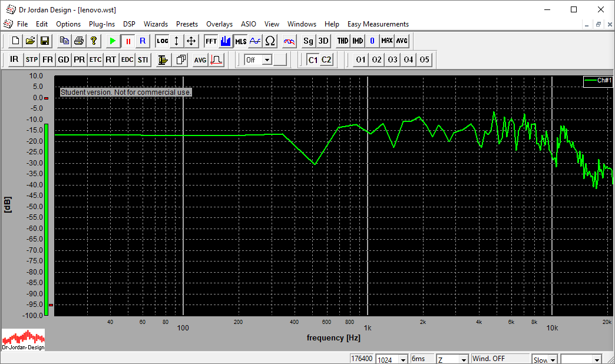615x364 pixels.
Task: Select overlay 02
Action: 376,59
